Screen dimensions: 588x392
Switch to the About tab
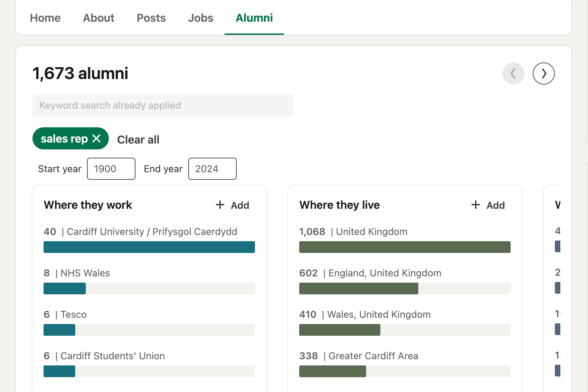pos(98,18)
